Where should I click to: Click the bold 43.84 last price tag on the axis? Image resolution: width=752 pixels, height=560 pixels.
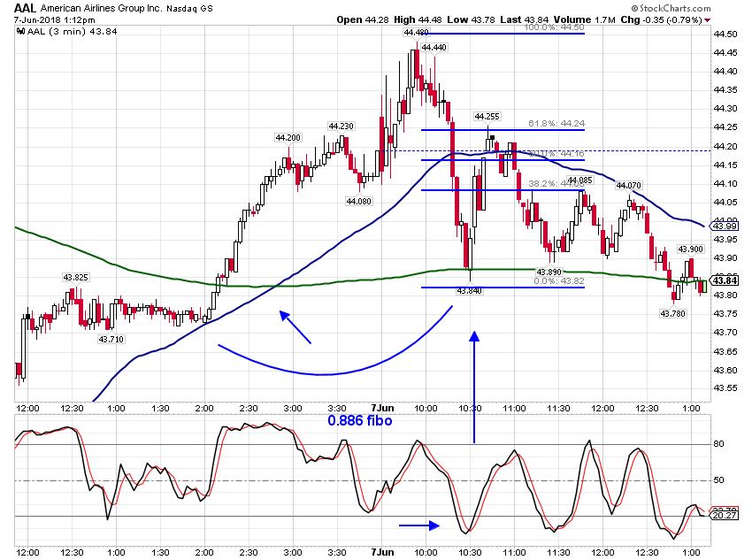[725, 281]
